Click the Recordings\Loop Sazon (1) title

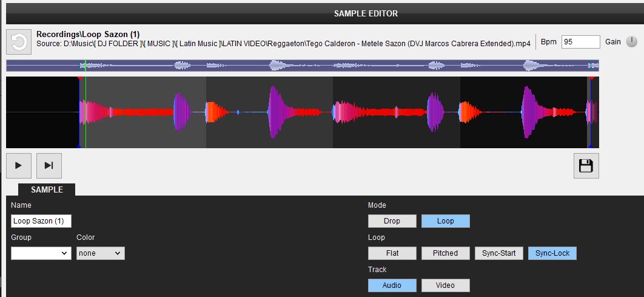(88, 34)
